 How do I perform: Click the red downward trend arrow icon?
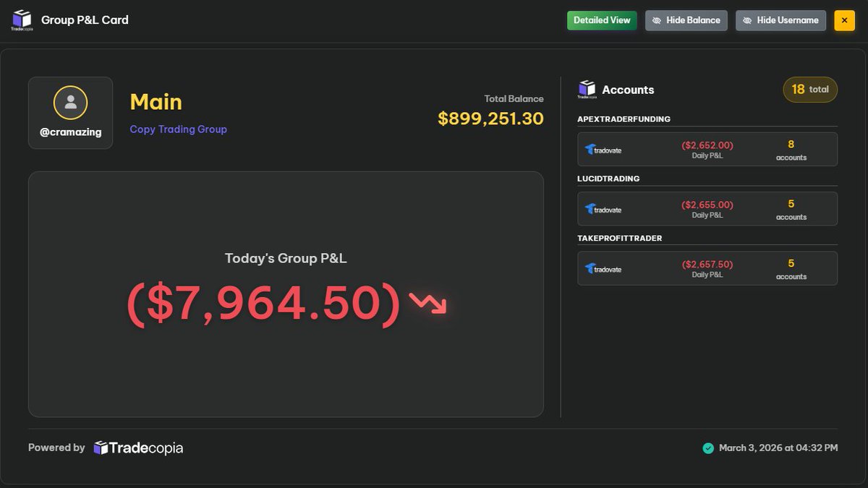(x=427, y=302)
